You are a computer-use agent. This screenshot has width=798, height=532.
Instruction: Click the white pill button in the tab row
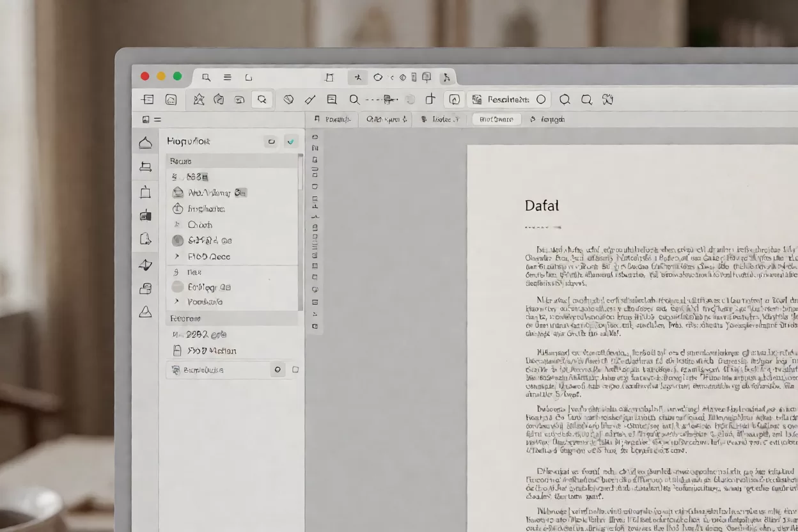496,120
